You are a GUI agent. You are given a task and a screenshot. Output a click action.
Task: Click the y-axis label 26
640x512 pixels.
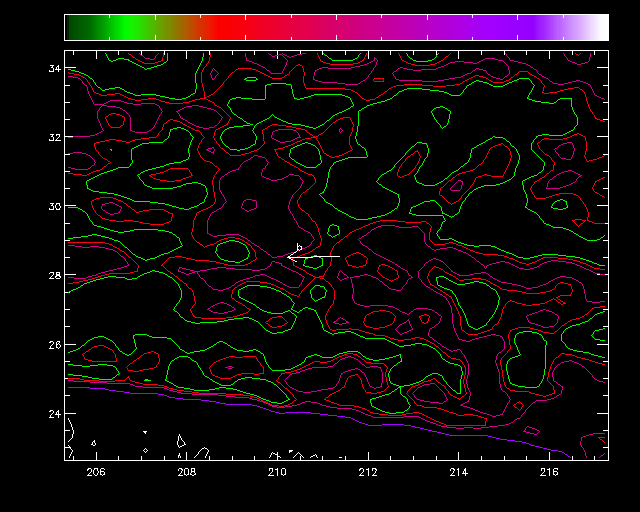[54, 344]
